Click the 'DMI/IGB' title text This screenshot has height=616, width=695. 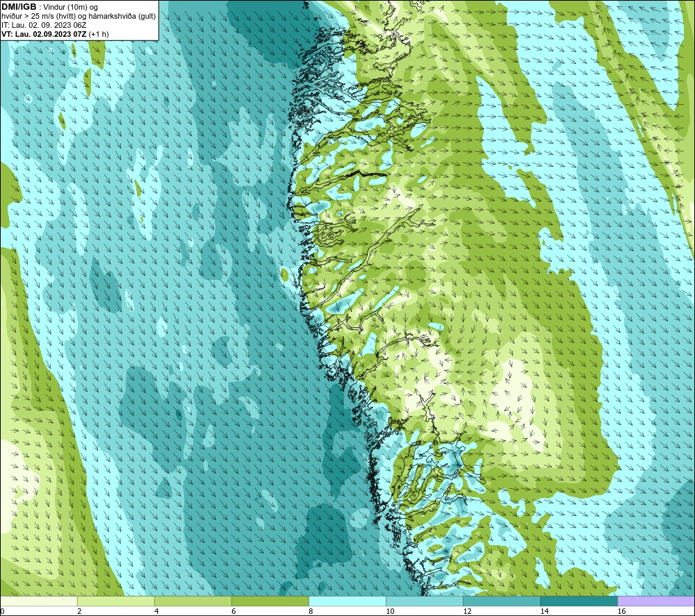tap(19, 7)
